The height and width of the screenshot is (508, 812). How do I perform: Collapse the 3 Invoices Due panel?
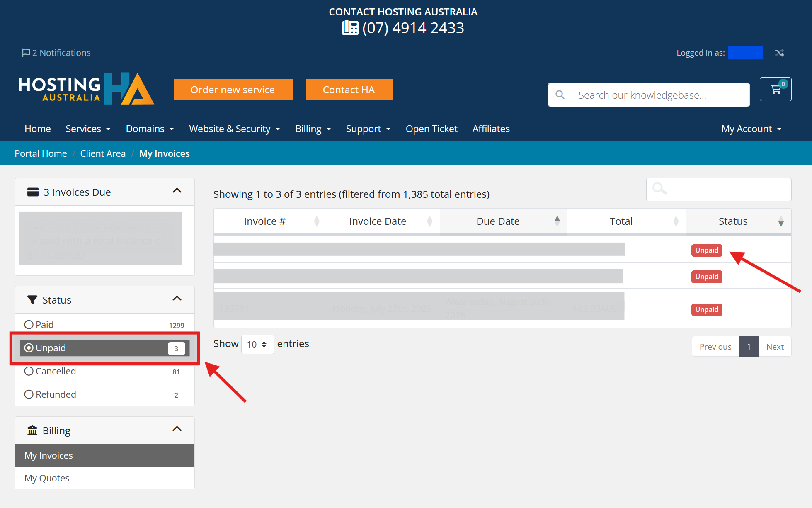177,191
